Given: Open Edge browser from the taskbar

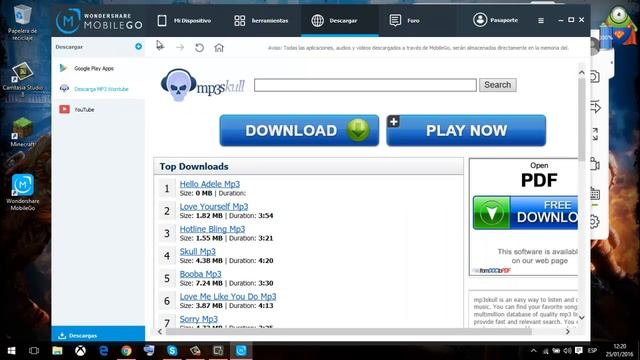Looking at the screenshot, I should tap(103, 351).
